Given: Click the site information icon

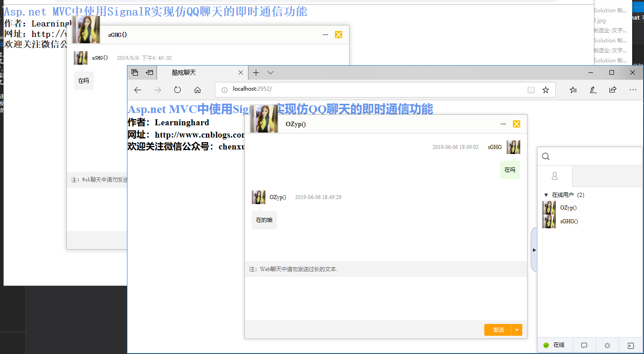Looking at the screenshot, I should pos(224,90).
